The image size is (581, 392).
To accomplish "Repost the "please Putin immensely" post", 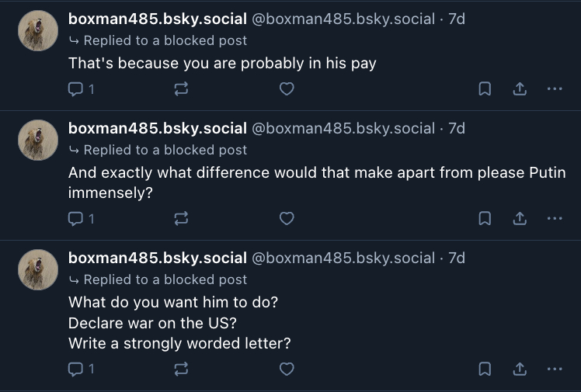I will [181, 219].
